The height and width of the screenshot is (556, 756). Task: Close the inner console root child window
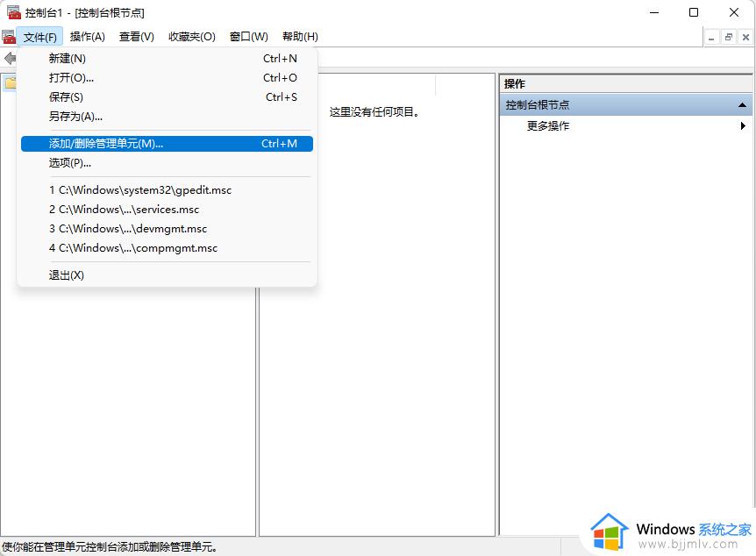pyautogui.click(x=745, y=37)
